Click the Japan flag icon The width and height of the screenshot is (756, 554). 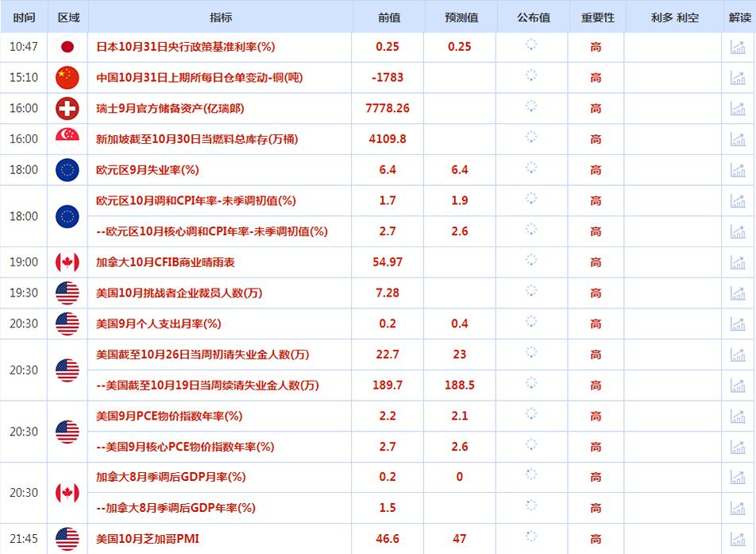coord(67,47)
